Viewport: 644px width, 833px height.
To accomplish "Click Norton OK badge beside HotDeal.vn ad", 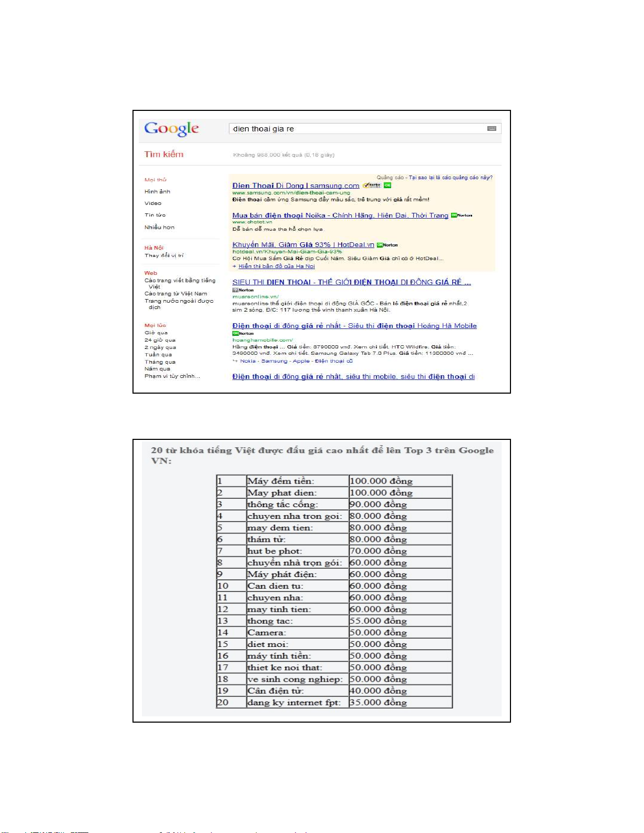I will tap(387, 245).
